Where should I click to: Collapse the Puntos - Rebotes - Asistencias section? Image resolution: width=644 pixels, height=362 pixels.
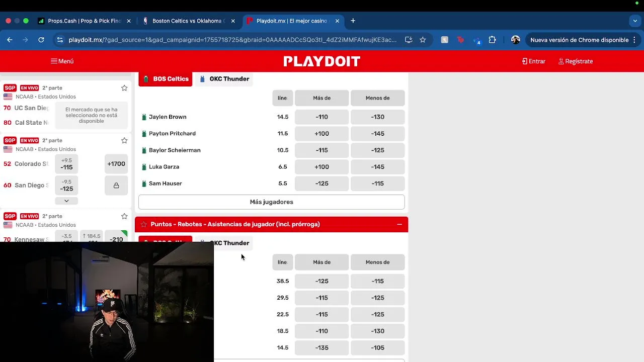coord(399,224)
